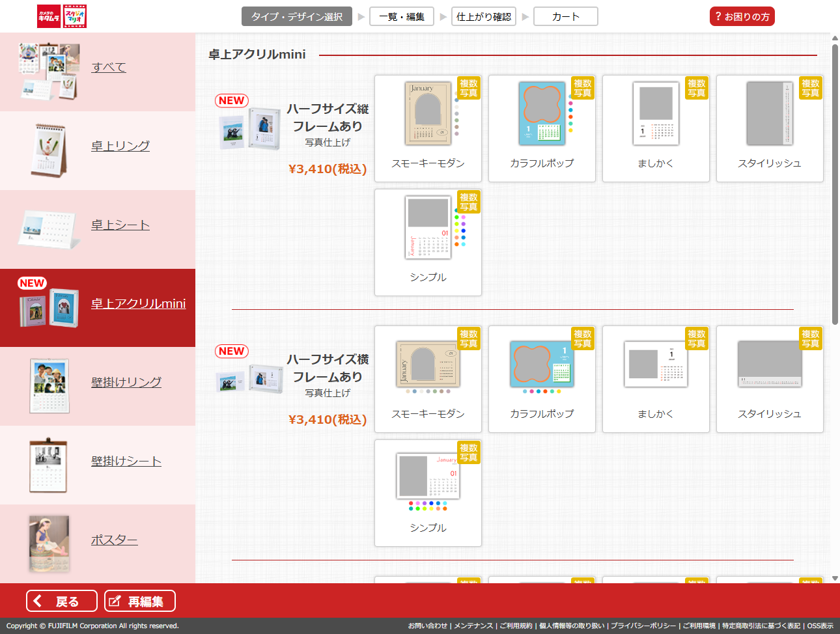
Task: Choose ましかく design under ハーフサイズ縦
Action: [656, 128]
